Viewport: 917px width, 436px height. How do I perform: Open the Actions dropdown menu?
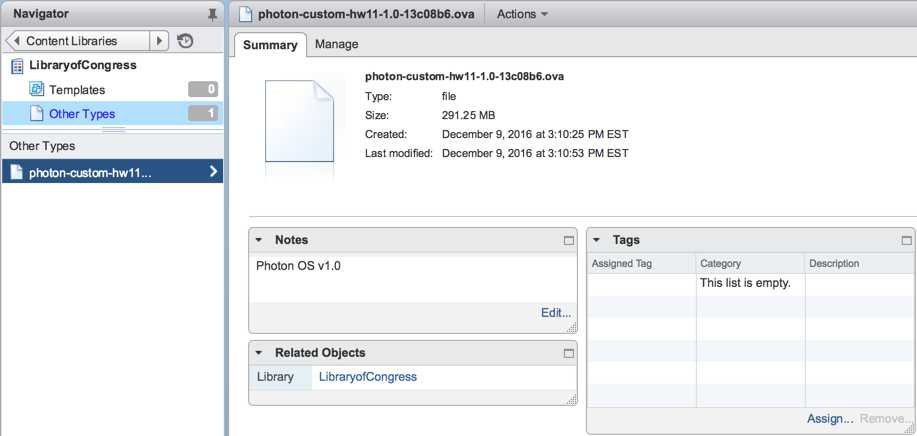(522, 15)
